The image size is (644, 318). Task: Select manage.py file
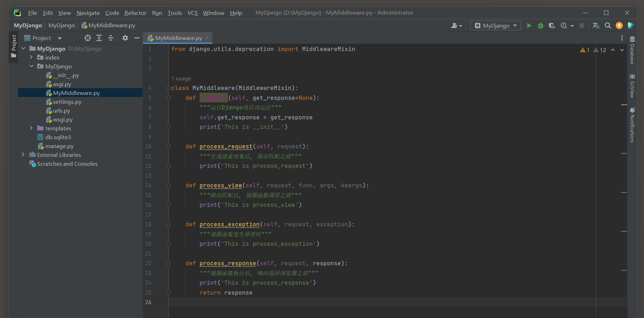click(x=56, y=146)
